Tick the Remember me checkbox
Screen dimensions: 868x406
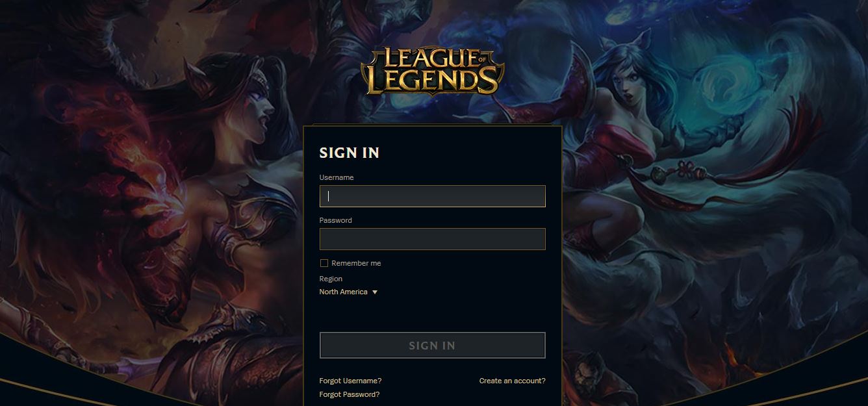click(x=324, y=263)
